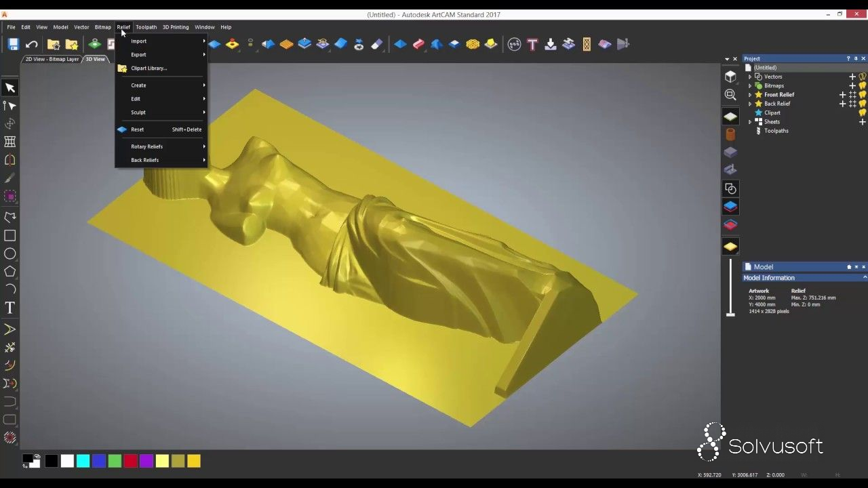Select the Create Rectangle tool
The height and width of the screenshot is (488, 868).
[x=10, y=236]
